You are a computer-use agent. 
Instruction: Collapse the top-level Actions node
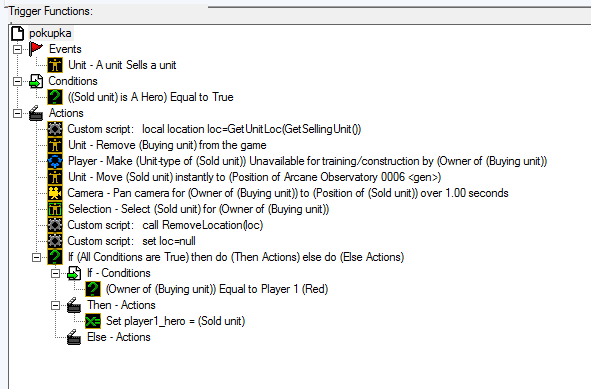[17, 113]
